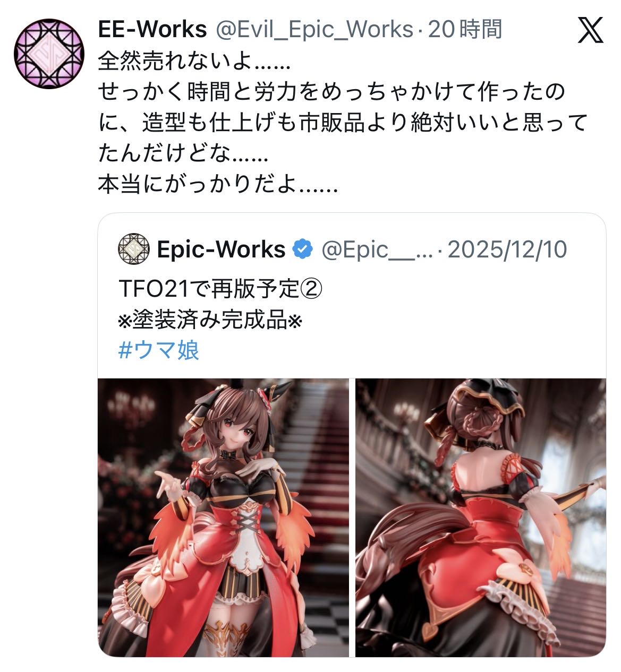
Task: Open the truncated @Epic__ handle
Action: (377, 249)
